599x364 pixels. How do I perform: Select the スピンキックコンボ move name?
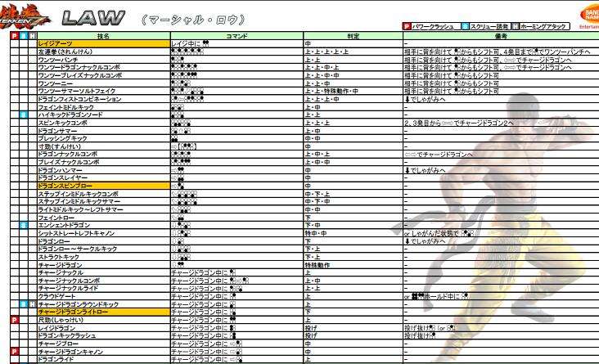(63, 123)
